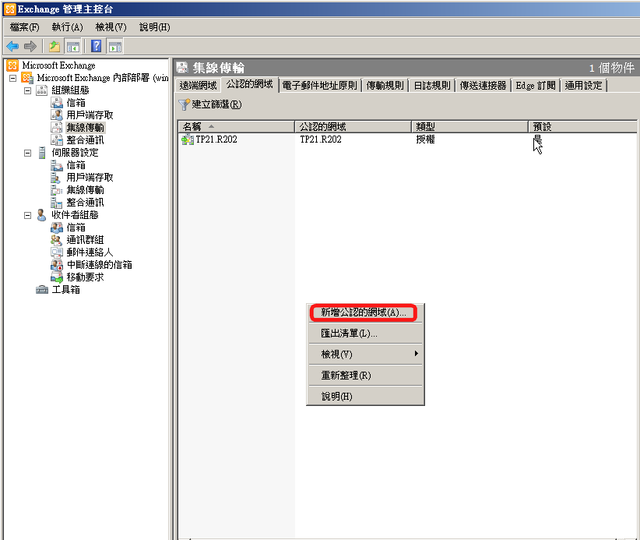This screenshot has width=640, height=540.
Task: Click the TP21.R202 accepted domain icon
Action: [187, 140]
